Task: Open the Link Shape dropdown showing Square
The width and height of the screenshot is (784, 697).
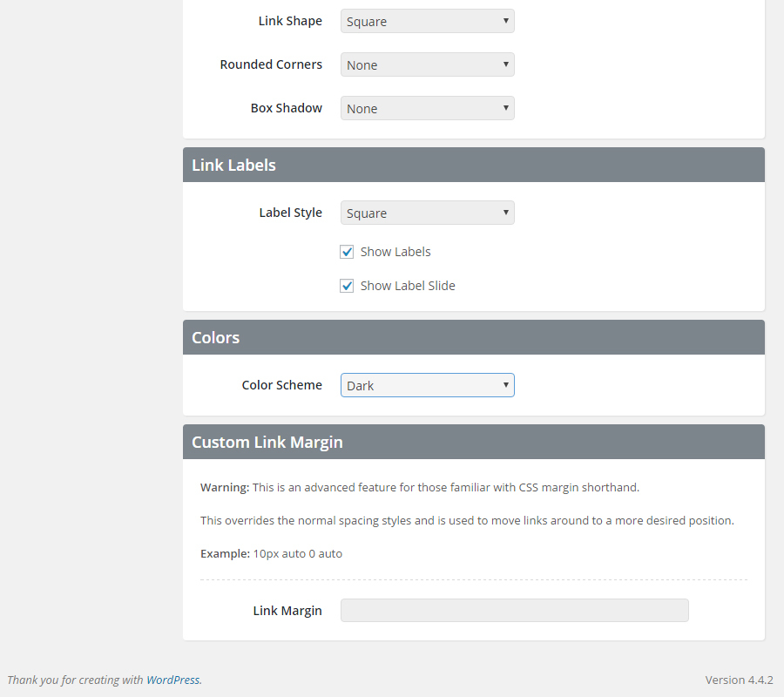Action: (x=427, y=21)
